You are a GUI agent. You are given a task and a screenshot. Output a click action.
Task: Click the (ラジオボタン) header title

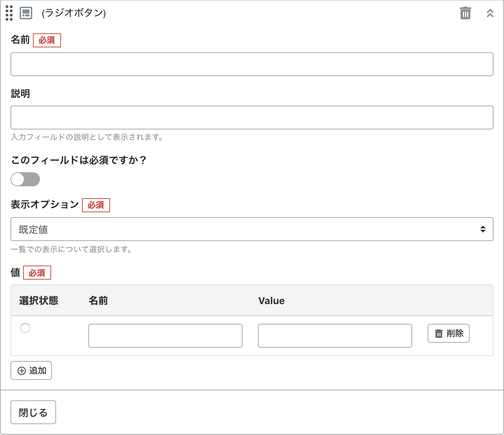[x=74, y=13]
